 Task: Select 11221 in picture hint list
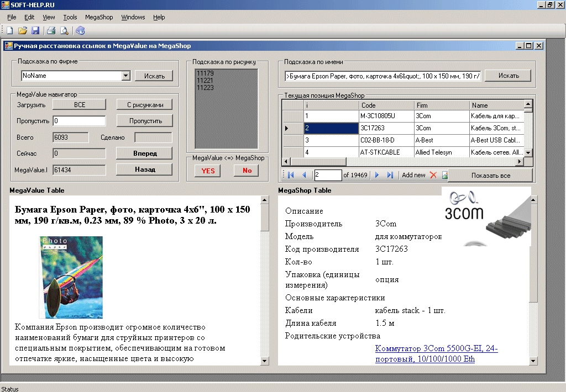pos(205,81)
